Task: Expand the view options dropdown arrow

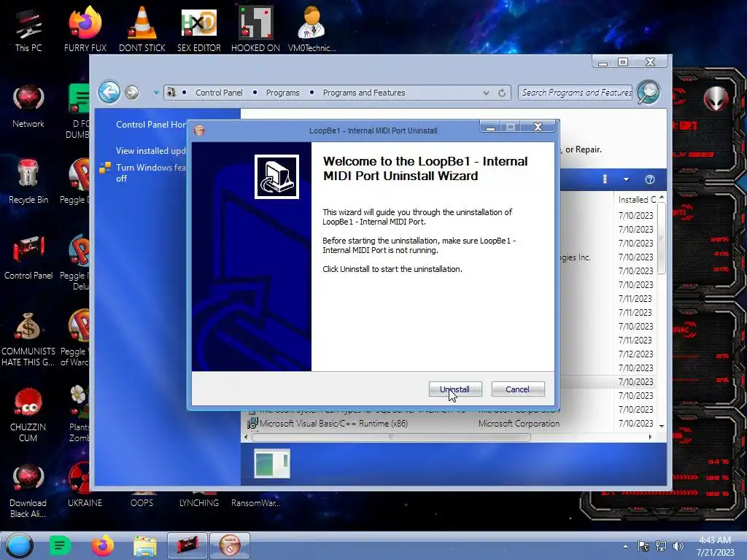Action: (626, 179)
